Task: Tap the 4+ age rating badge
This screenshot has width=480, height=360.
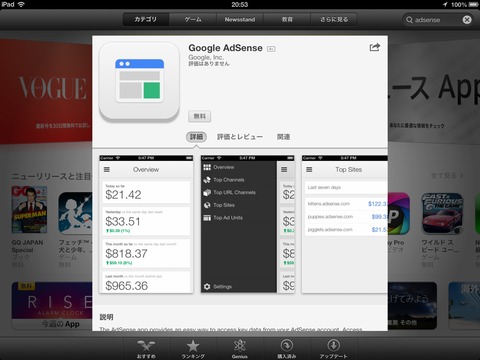Action: (x=271, y=49)
